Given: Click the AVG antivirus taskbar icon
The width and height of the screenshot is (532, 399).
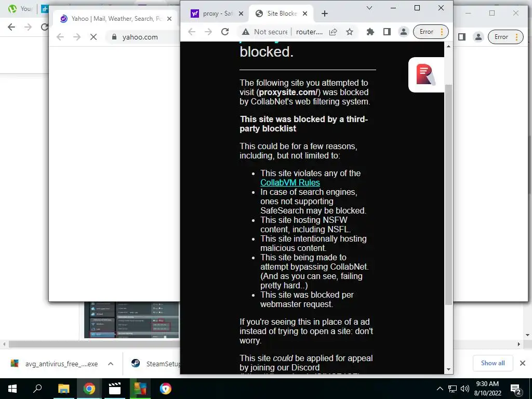Looking at the screenshot, I should [140, 389].
